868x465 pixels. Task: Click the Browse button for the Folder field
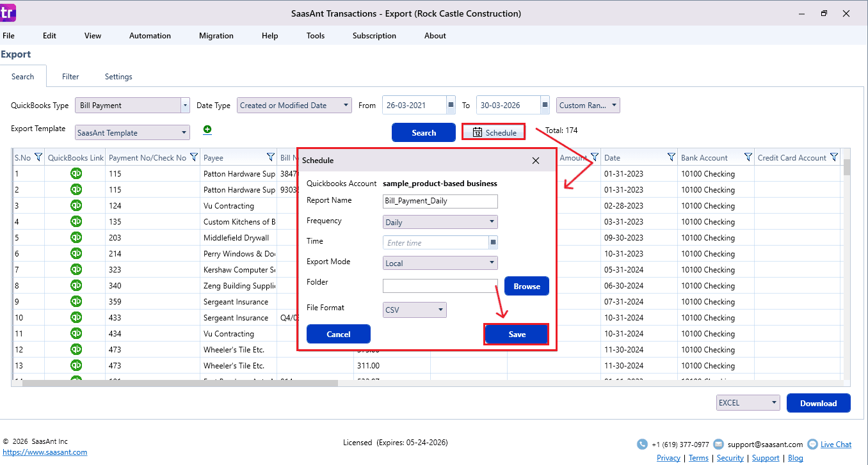(526, 286)
